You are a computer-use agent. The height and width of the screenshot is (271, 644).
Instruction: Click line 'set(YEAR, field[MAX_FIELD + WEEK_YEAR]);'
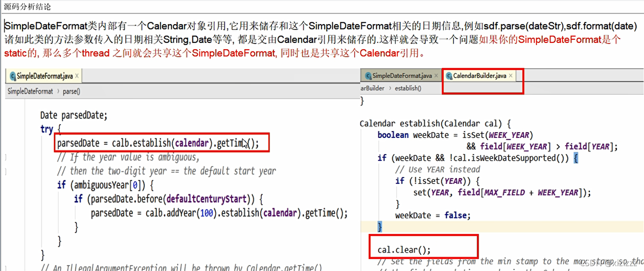(x=502, y=192)
